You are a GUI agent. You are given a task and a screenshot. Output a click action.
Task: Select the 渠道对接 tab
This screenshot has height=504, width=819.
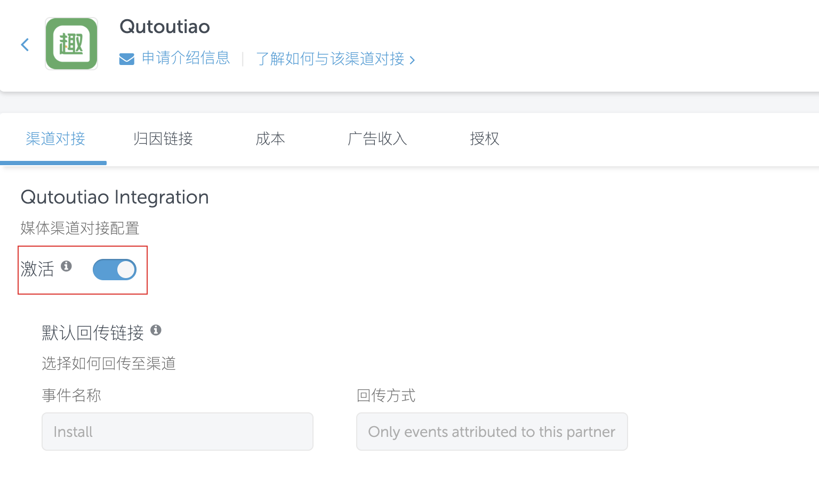click(x=55, y=139)
